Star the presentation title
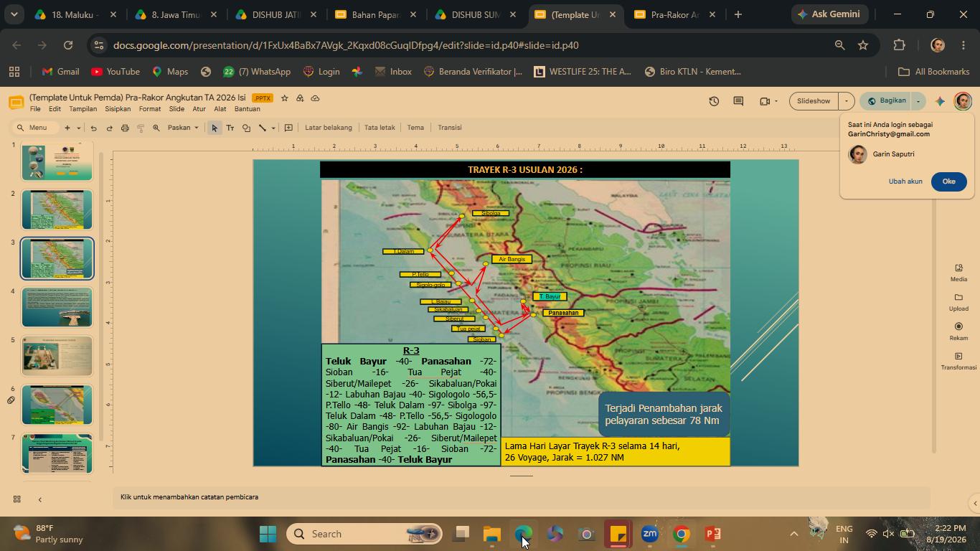Screen dimensions: 980x551 (285, 98)
